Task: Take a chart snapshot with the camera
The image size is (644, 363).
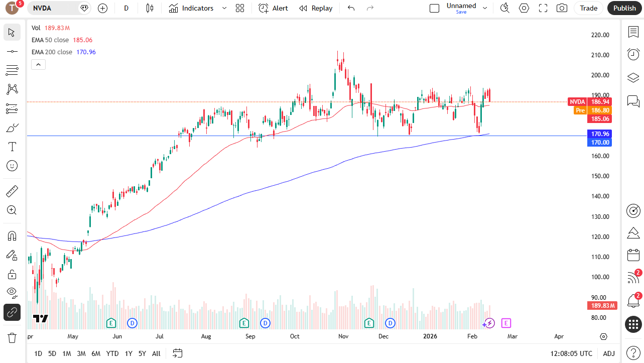Action: [562, 8]
